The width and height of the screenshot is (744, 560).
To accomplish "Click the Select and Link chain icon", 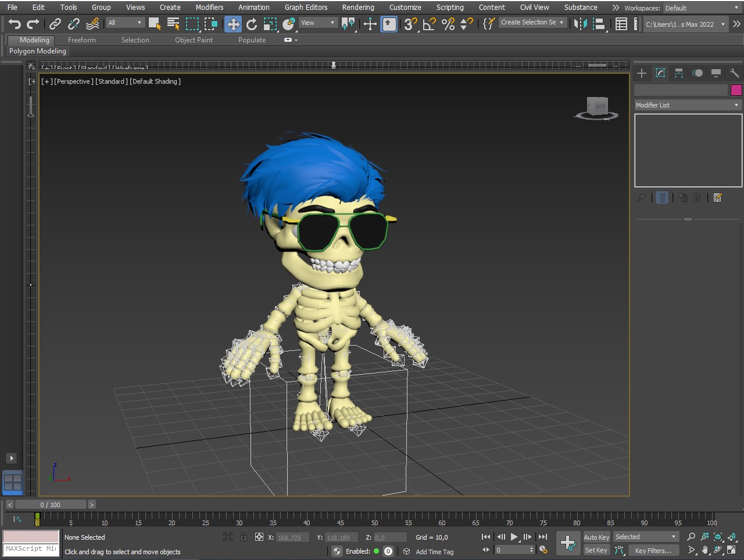I will pyautogui.click(x=55, y=24).
